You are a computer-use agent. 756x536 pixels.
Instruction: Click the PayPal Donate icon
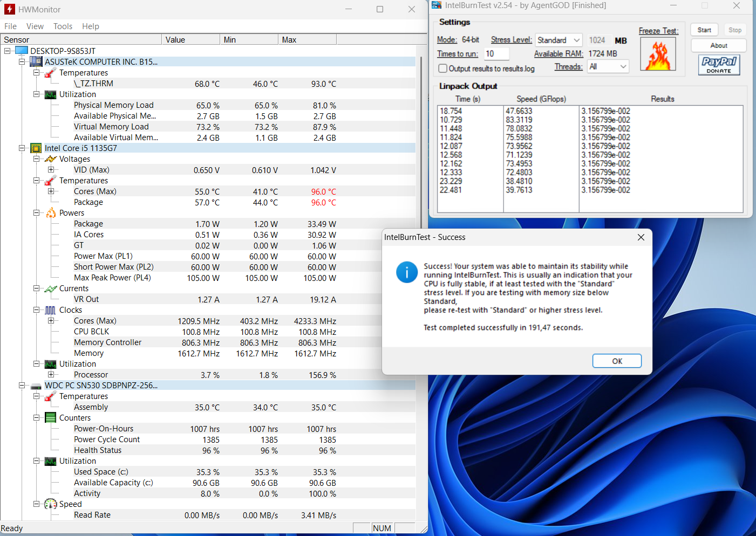tap(719, 65)
